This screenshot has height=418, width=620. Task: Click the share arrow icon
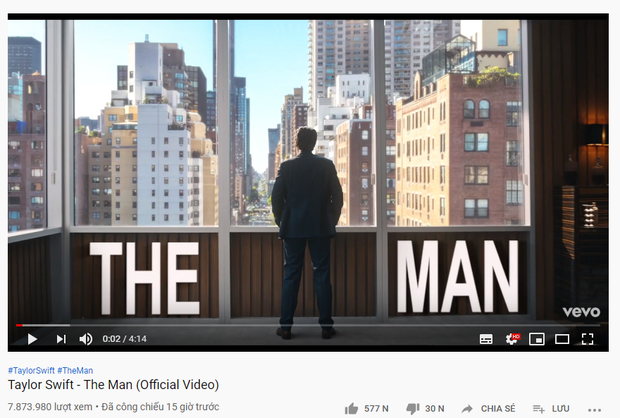467,409
